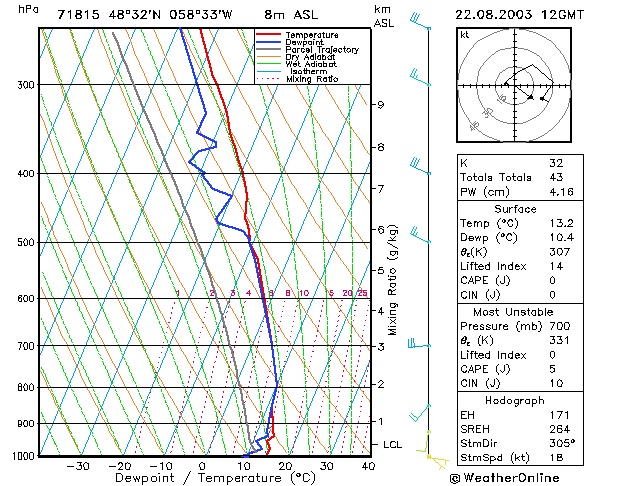Viewport: 629px width, 486px height.
Task: Click the '500' hPa pressure axis label
Action: click(x=26, y=243)
